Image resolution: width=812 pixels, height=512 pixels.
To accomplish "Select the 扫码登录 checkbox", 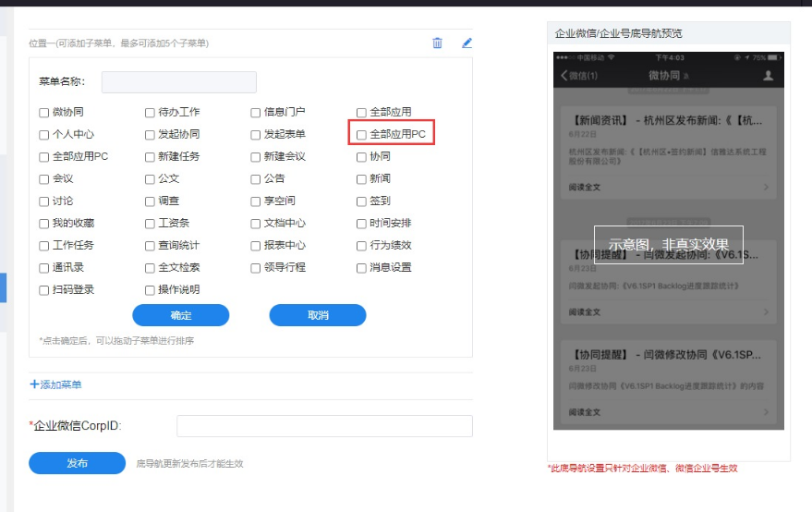I will [x=43, y=290].
